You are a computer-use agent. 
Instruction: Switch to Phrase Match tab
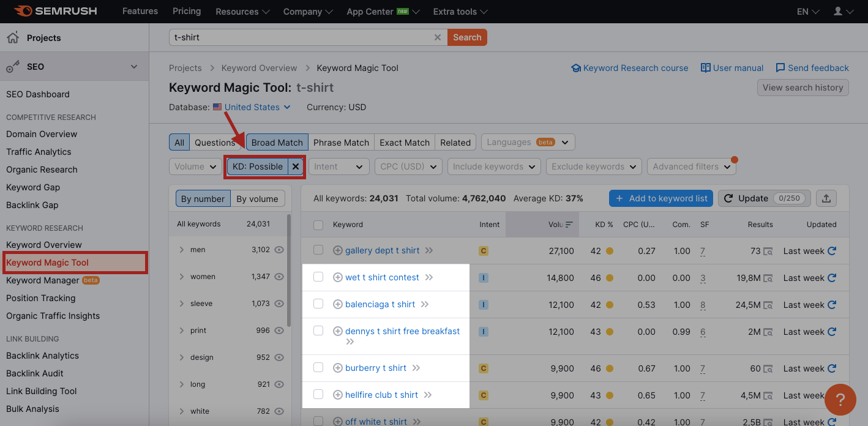point(341,143)
